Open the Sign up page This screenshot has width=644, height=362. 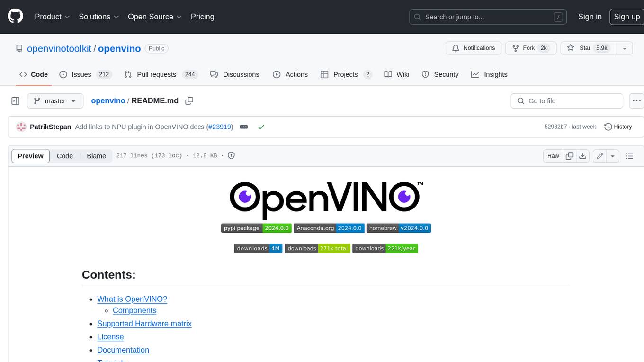[x=626, y=17]
